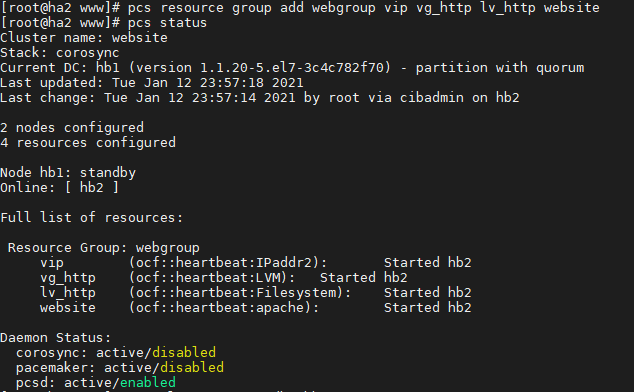
Task: Click the 'Stack: corosync' line
Action: click(x=60, y=53)
